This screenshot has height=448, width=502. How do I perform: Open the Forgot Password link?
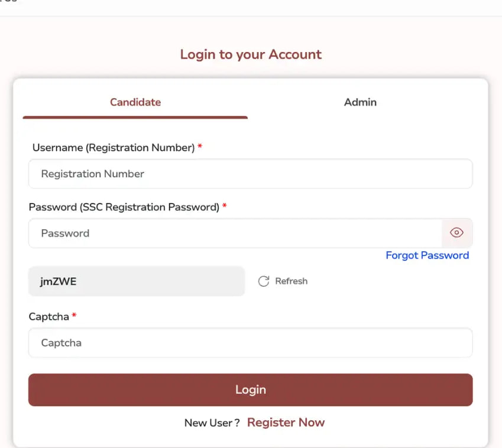(x=427, y=255)
